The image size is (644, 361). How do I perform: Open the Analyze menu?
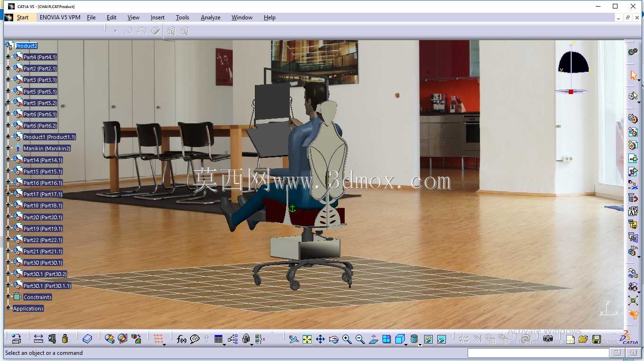(x=210, y=17)
